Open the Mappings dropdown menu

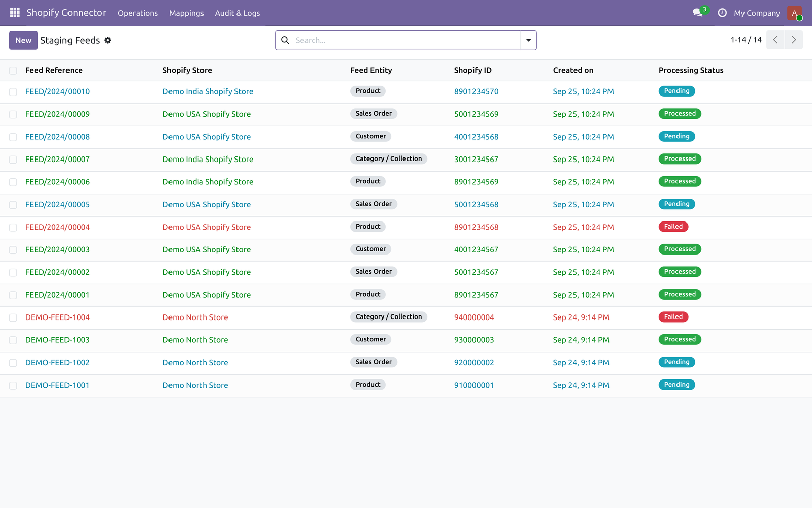point(186,13)
